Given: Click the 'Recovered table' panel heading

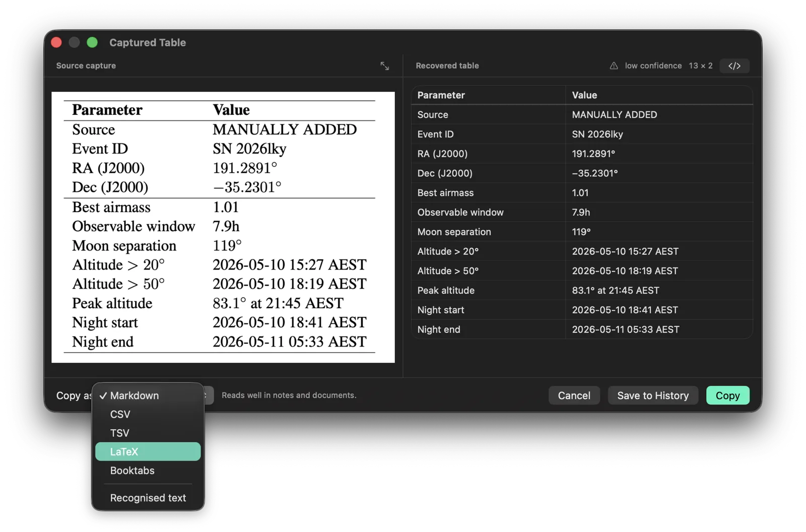Looking at the screenshot, I should point(447,66).
